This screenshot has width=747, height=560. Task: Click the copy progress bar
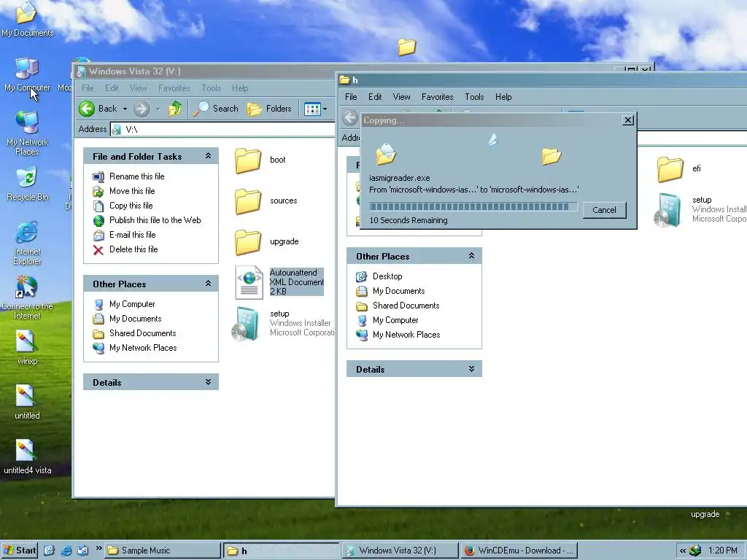[473, 206]
